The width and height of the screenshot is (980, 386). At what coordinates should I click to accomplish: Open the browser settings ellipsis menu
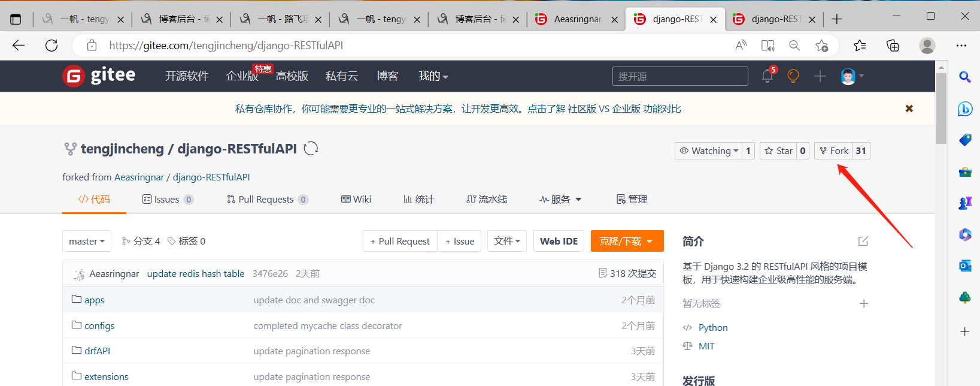961,45
